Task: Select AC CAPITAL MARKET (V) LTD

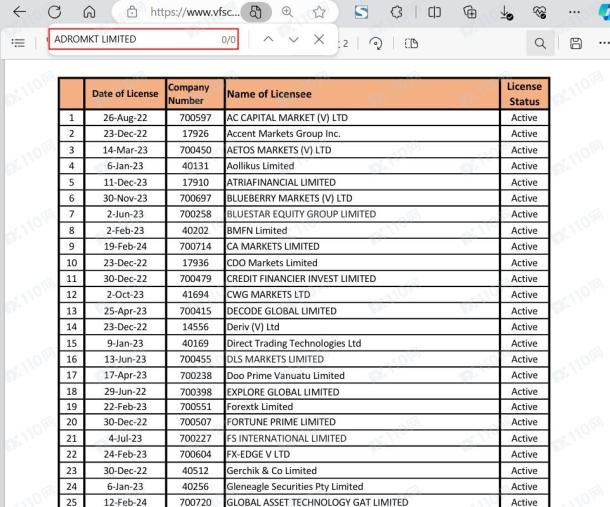Action: click(x=287, y=118)
